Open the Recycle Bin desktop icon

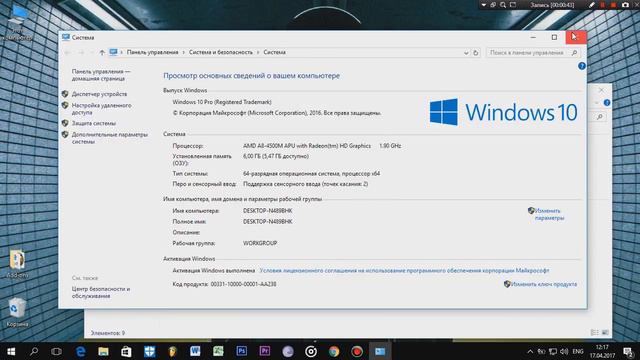[17, 312]
